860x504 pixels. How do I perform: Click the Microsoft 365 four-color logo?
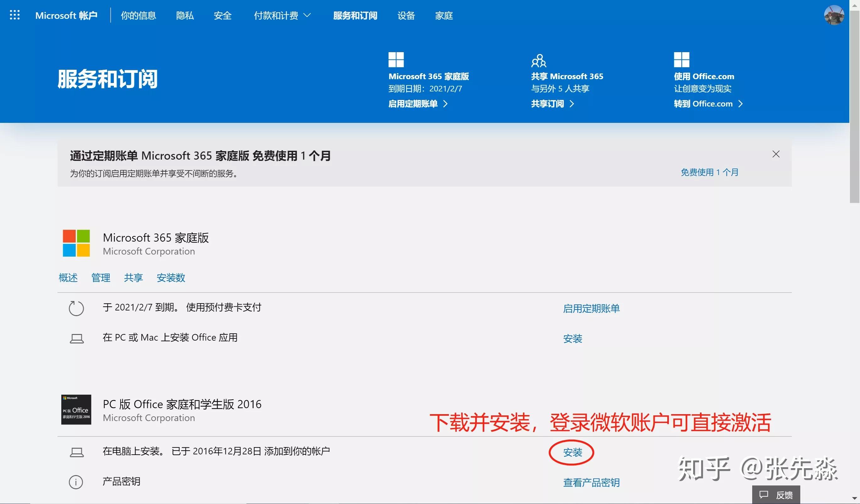tap(76, 243)
